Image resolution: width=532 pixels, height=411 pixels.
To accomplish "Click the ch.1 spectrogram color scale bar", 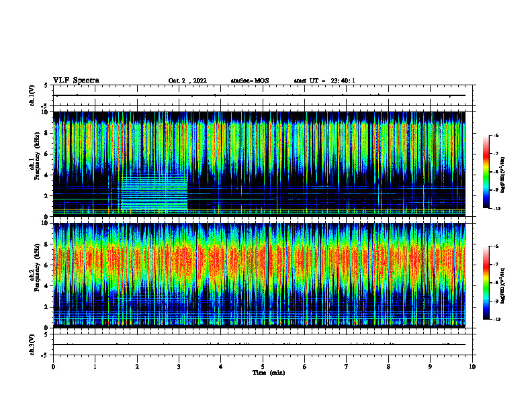I will [x=486, y=172].
